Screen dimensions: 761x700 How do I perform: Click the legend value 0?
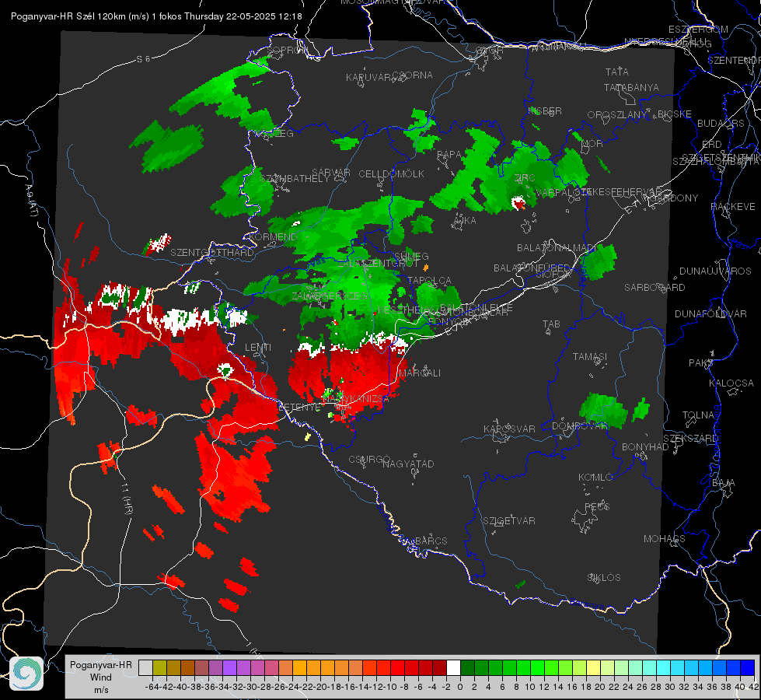(460, 688)
